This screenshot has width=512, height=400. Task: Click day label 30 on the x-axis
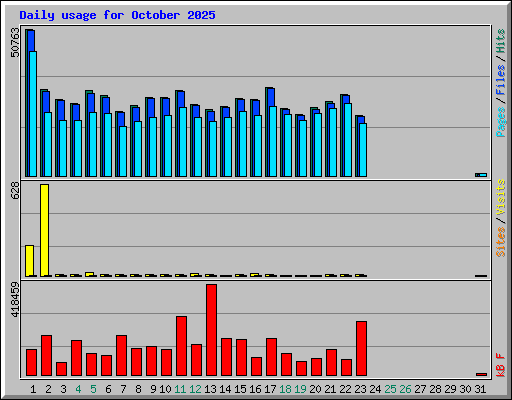(465, 389)
